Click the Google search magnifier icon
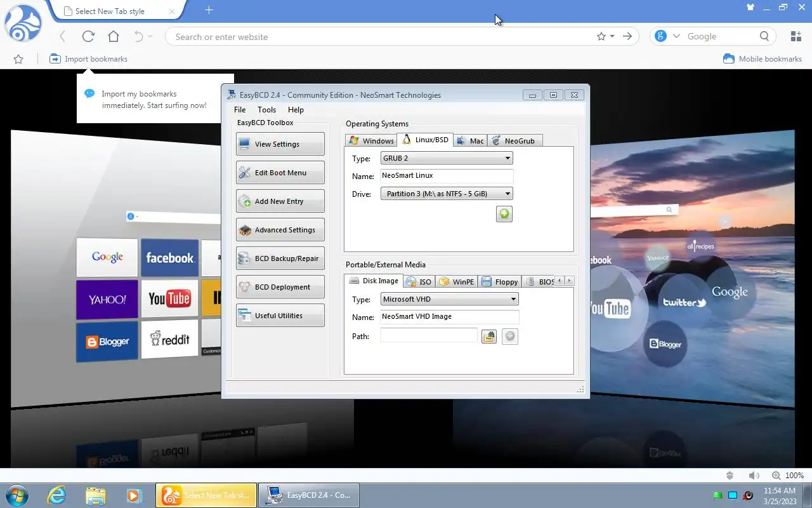 [764, 36]
